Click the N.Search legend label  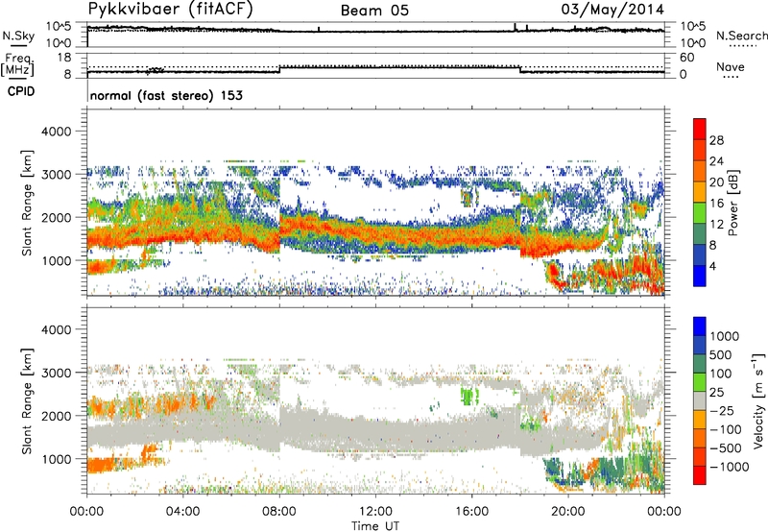point(742,36)
